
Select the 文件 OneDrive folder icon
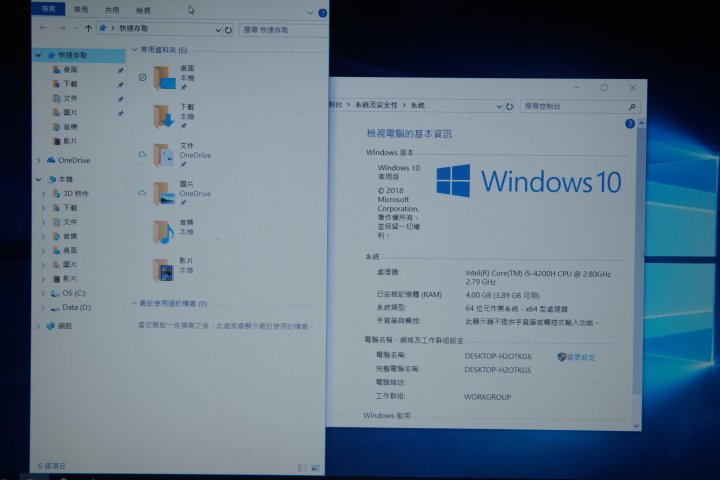[x=164, y=155]
